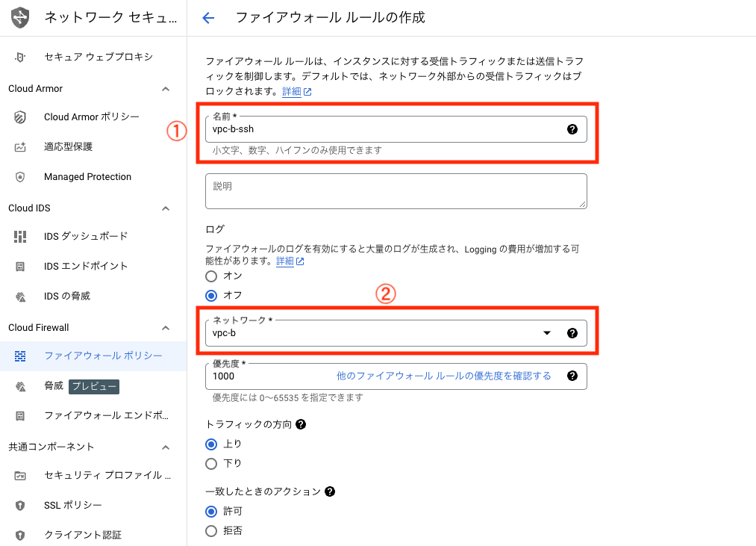Click the クライアント認証 shield icon

[x=19, y=536]
